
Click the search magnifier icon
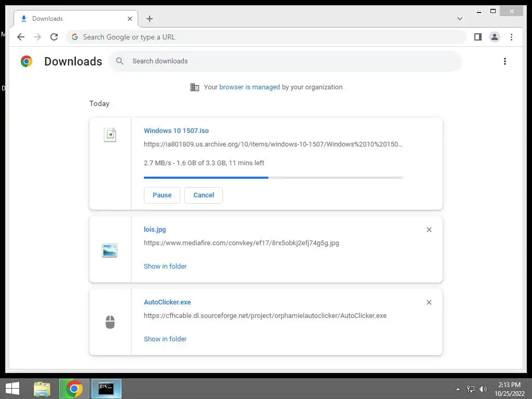click(119, 61)
